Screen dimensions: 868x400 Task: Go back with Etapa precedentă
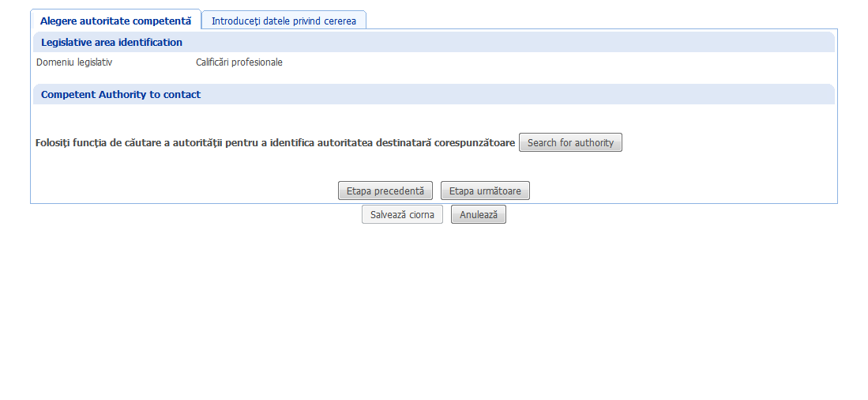(385, 191)
